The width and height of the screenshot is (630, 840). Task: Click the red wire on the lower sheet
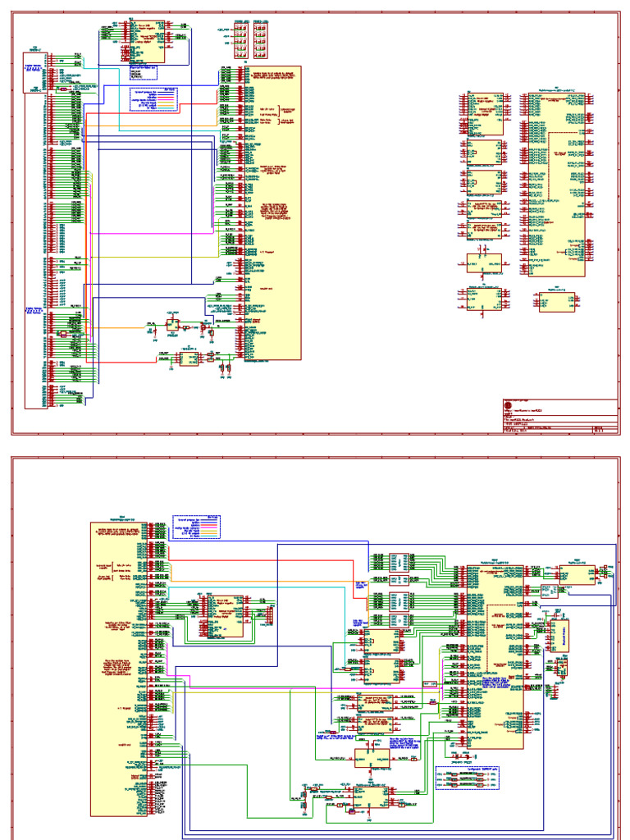268,560
